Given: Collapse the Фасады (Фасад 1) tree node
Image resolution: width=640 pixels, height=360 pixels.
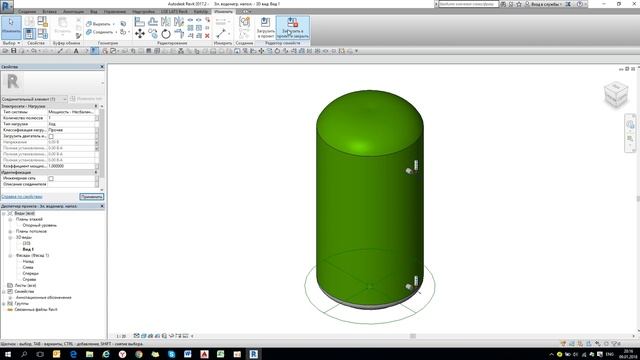Looking at the screenshot, I should tap(10, 256).
